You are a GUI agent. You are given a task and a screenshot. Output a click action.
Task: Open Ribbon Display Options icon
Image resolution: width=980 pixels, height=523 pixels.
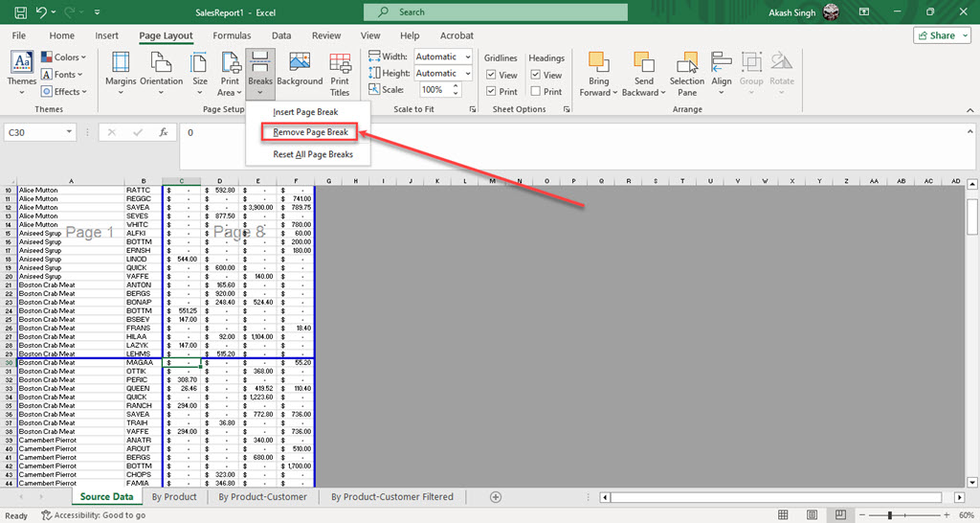[864, 11]
